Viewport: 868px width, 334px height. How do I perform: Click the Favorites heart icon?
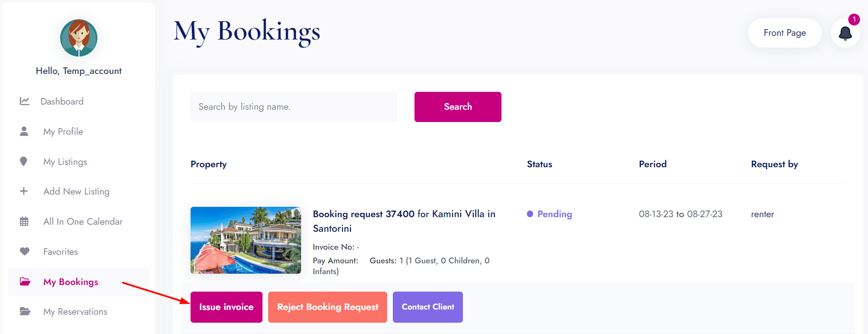24,252
